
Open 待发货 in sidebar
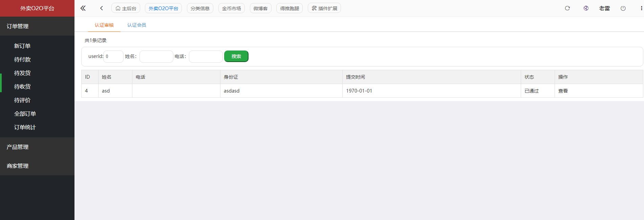click(22, 73)
